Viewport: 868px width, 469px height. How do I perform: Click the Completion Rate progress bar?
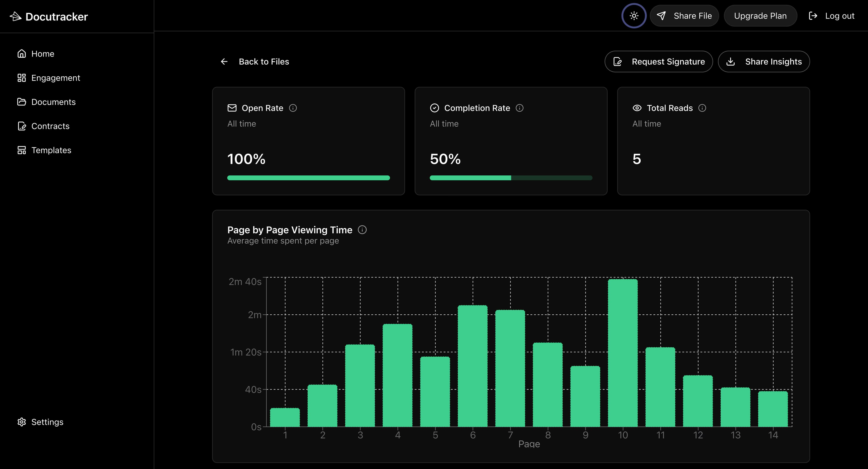pyautogui.click(x=511, y=178)
